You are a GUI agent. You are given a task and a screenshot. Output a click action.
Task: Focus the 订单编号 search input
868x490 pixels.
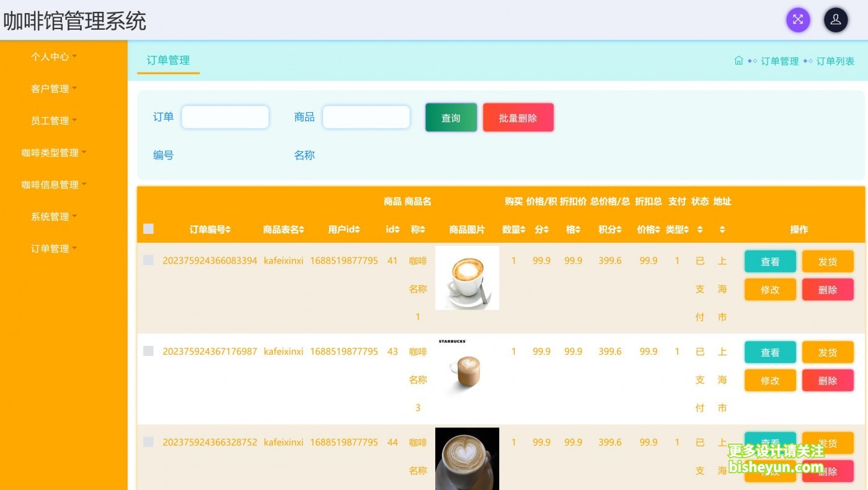tap(225, 117)
